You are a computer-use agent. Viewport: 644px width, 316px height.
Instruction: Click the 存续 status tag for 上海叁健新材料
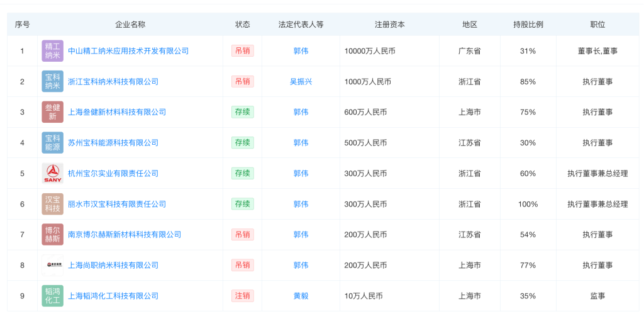pos(242,112)
